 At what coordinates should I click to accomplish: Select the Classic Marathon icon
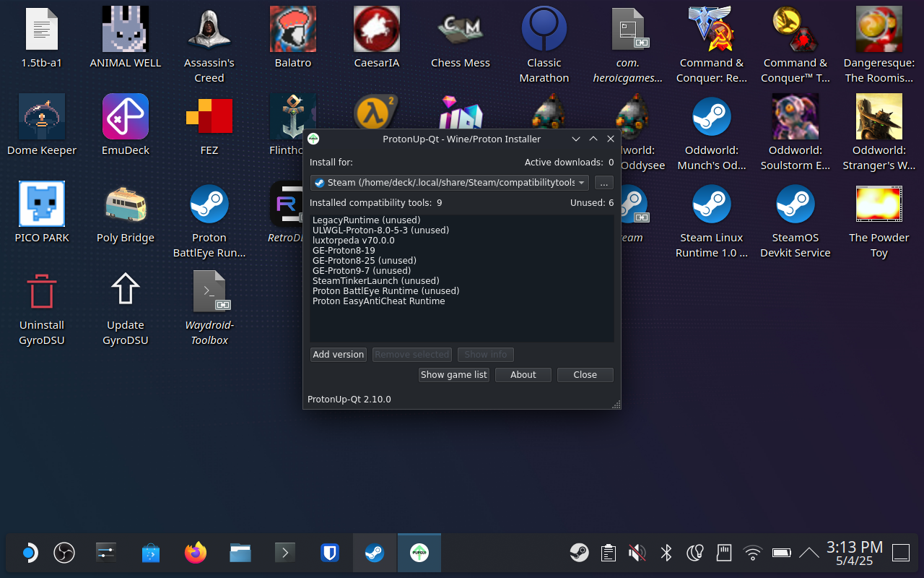[544, 29]
